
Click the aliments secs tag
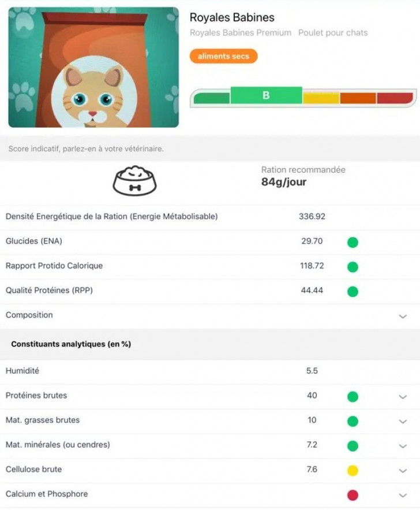(x=223, y=56)
